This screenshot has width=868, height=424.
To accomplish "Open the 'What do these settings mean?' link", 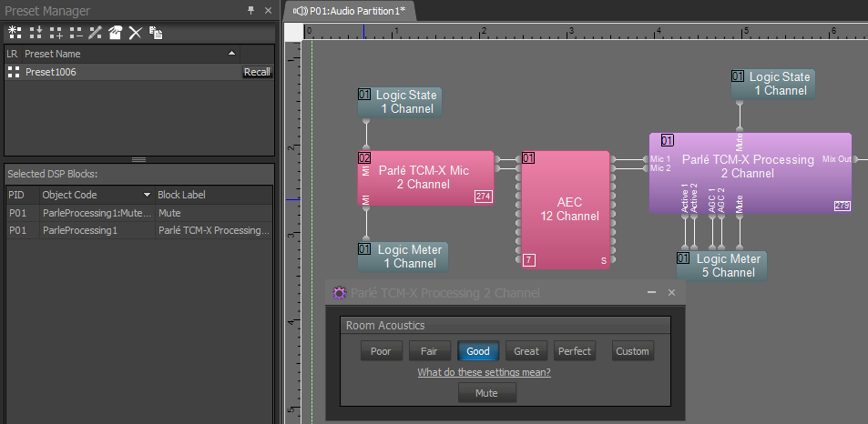I will (484, 372).
